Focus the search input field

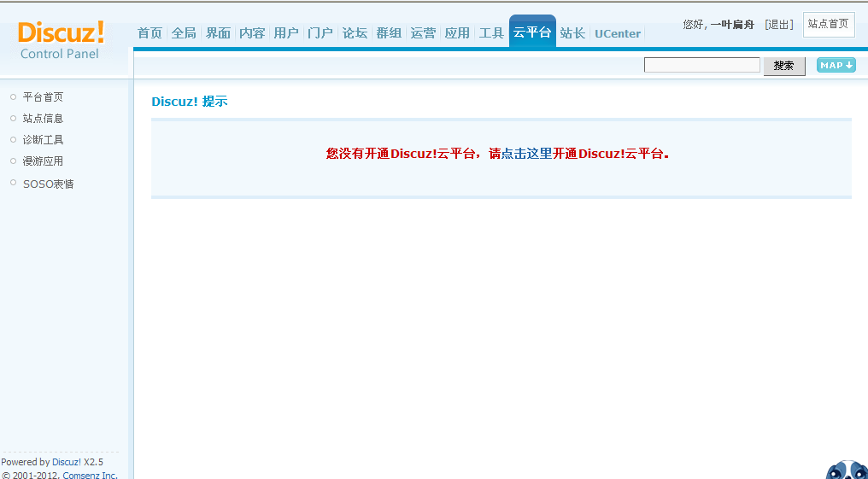(x=702, y=65)
